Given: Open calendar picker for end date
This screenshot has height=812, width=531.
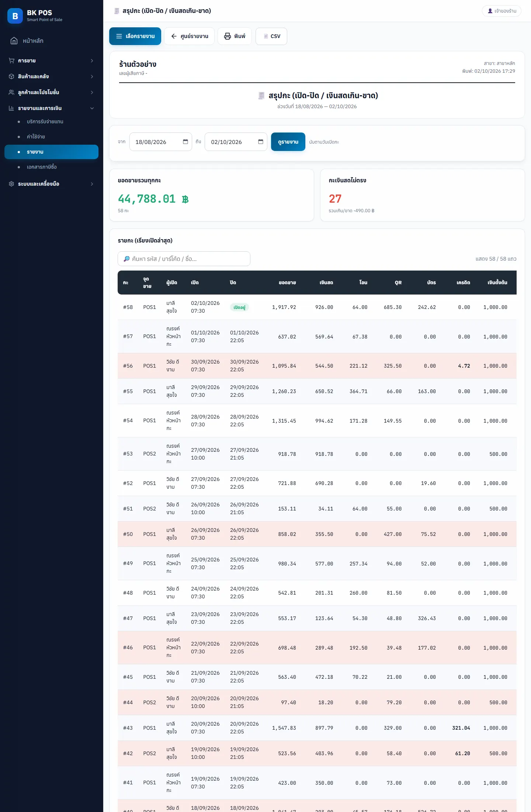Looking at the screenshot, I should [261, 142].
